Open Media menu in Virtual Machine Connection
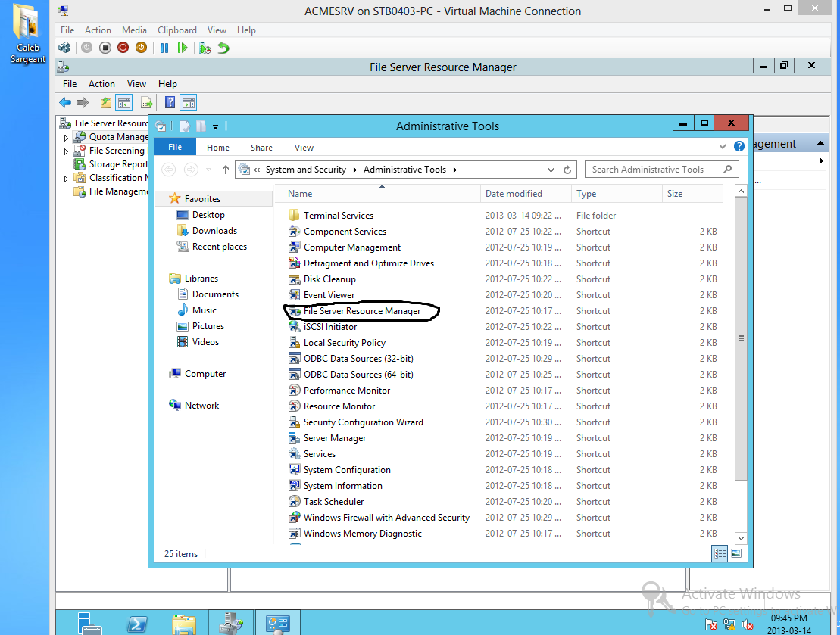Image resolution: width=840 pixels, height=635 pixels. (134, 30)
